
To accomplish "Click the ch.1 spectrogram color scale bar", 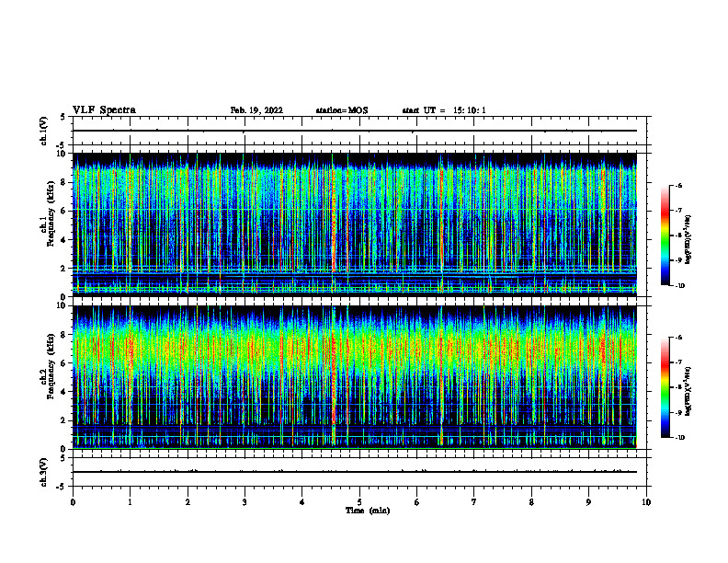I will click(x=665, y=236).
